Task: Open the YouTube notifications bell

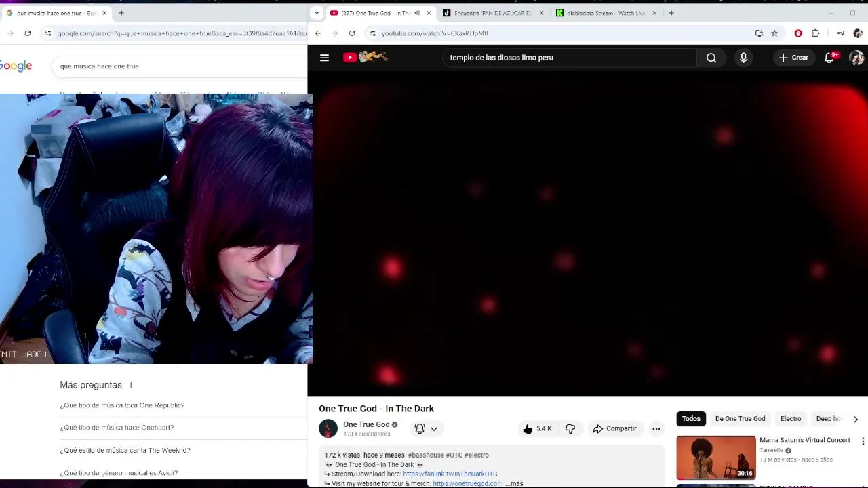Action: coord(829,58)
